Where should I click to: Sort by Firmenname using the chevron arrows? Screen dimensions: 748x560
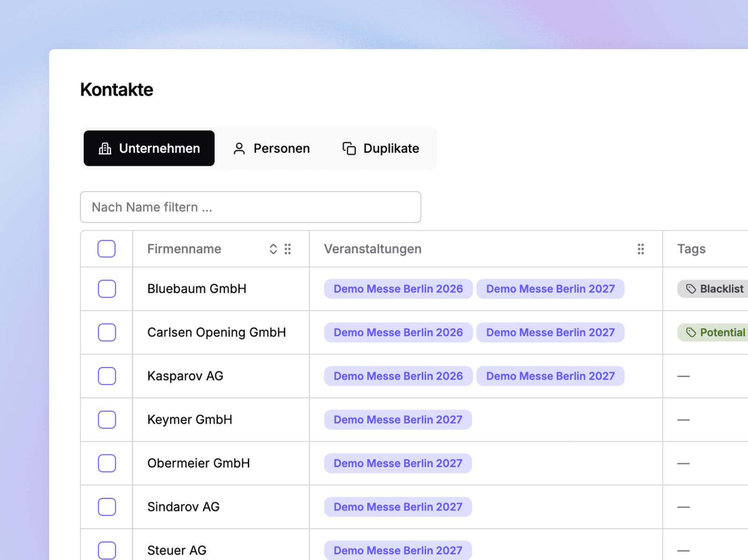273,249
